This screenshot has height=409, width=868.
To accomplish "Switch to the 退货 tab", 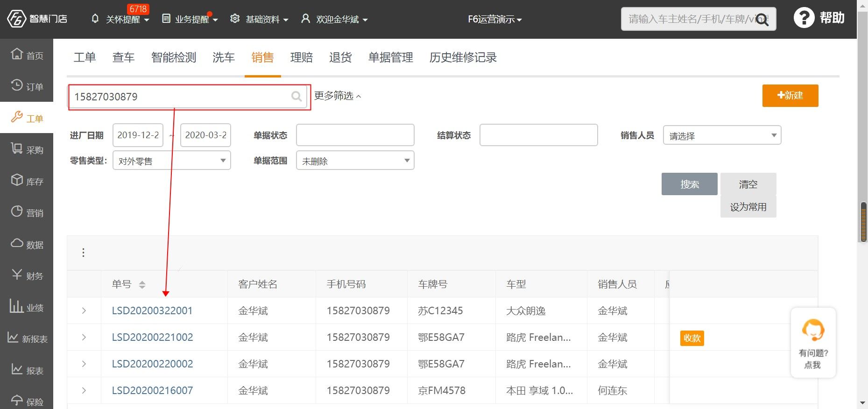I will [340, 57].
